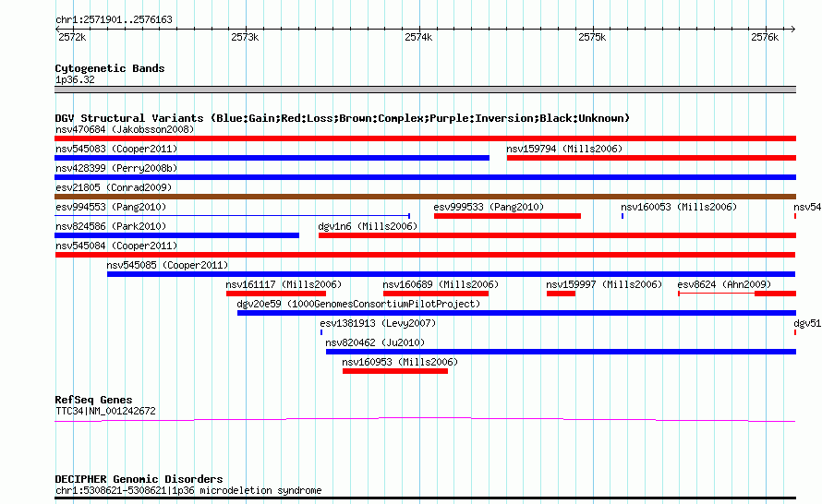Select the nsv161117 (Mills2006) red bar
822x504 pixels.
click(276, 294)
